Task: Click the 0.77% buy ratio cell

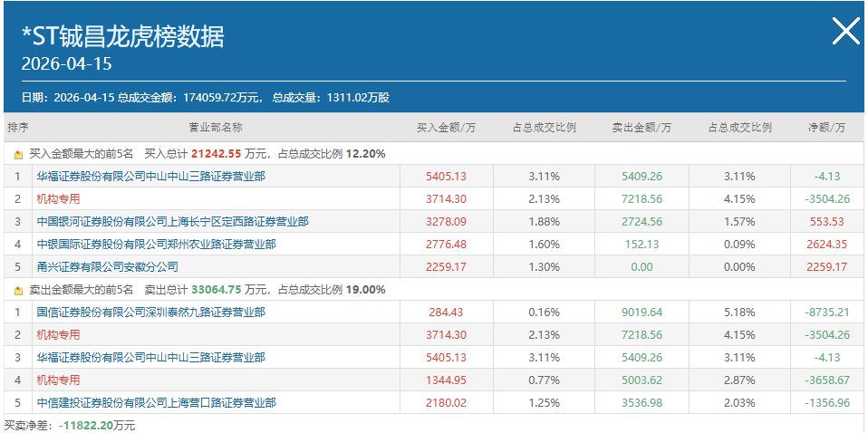Action: pyautogui.click(x=545, y=380)
